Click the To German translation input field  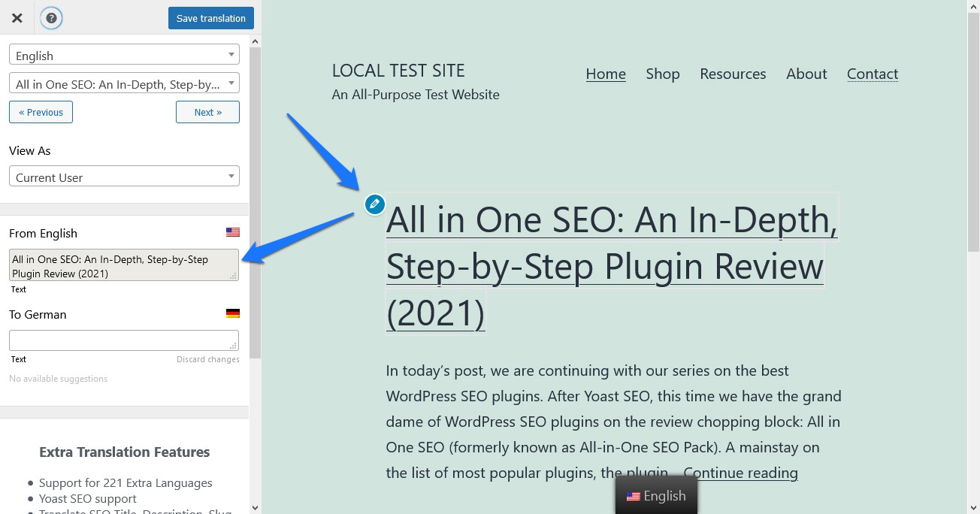(124, 340)
